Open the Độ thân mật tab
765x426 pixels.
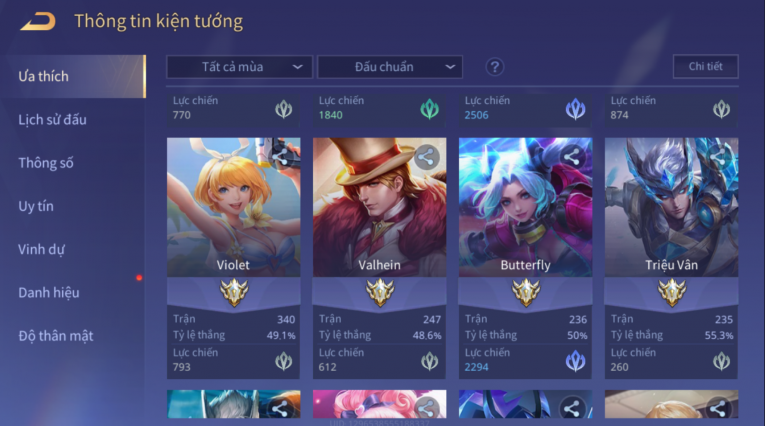coord(56,336)
